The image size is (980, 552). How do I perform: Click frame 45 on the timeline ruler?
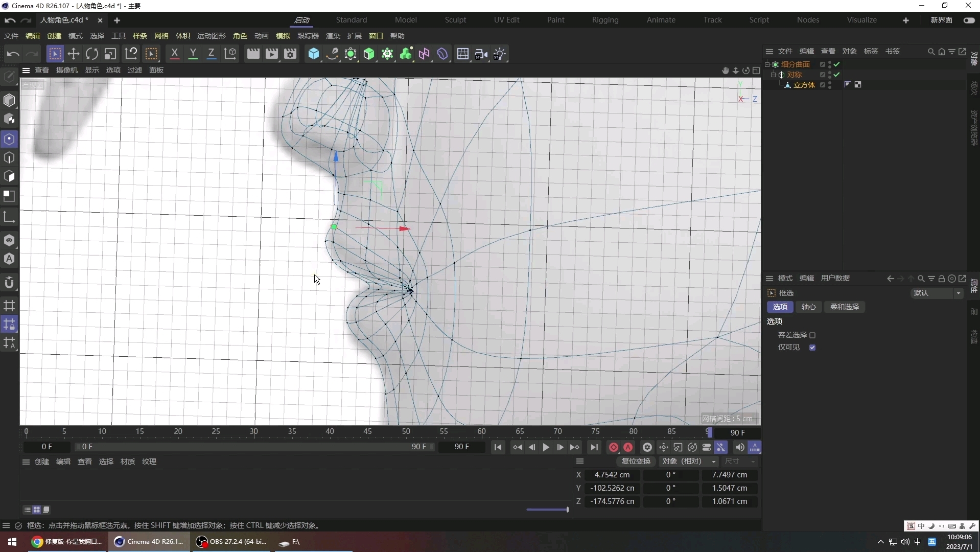tap(368, 432)
